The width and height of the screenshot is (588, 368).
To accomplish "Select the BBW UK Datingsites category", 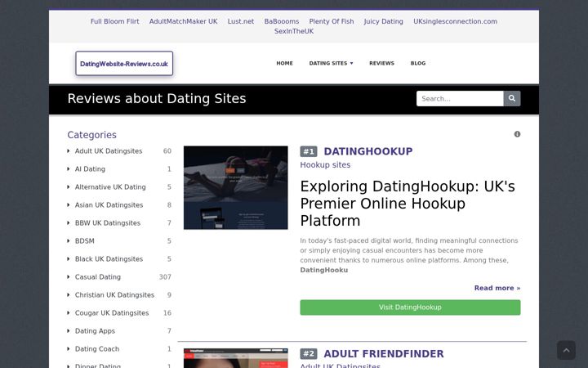I will 108,223.
